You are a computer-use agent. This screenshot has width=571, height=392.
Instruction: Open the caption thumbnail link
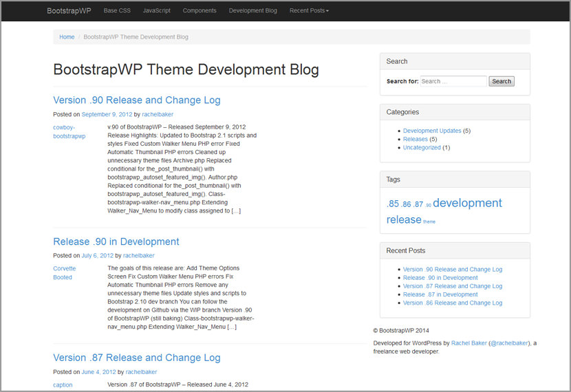(63, 384)
